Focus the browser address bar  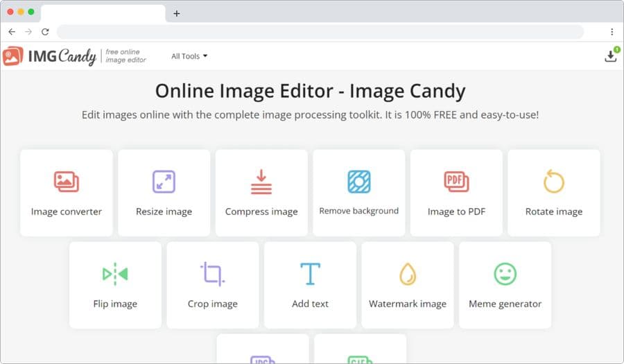point(320,32)
